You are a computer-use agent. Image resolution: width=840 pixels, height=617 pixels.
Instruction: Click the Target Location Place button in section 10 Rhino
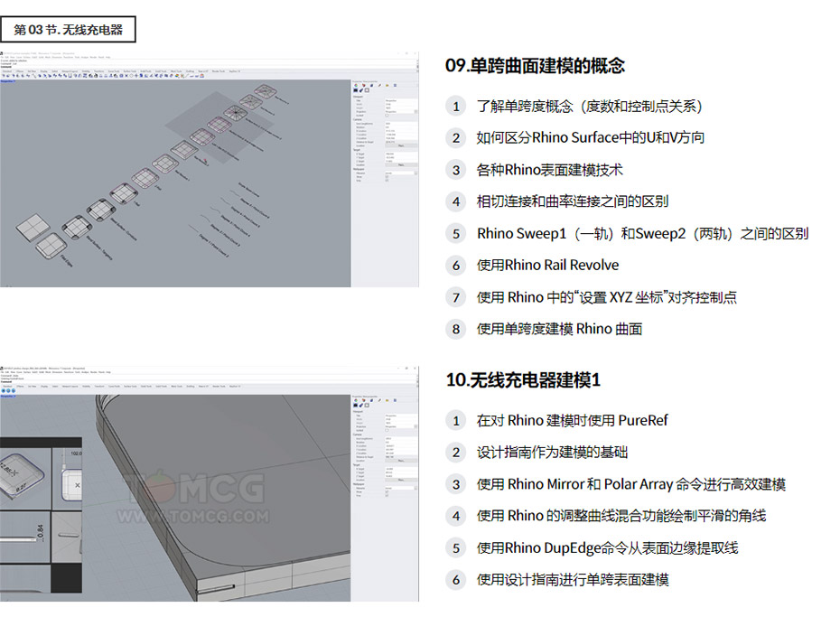[x=401, y=480]
